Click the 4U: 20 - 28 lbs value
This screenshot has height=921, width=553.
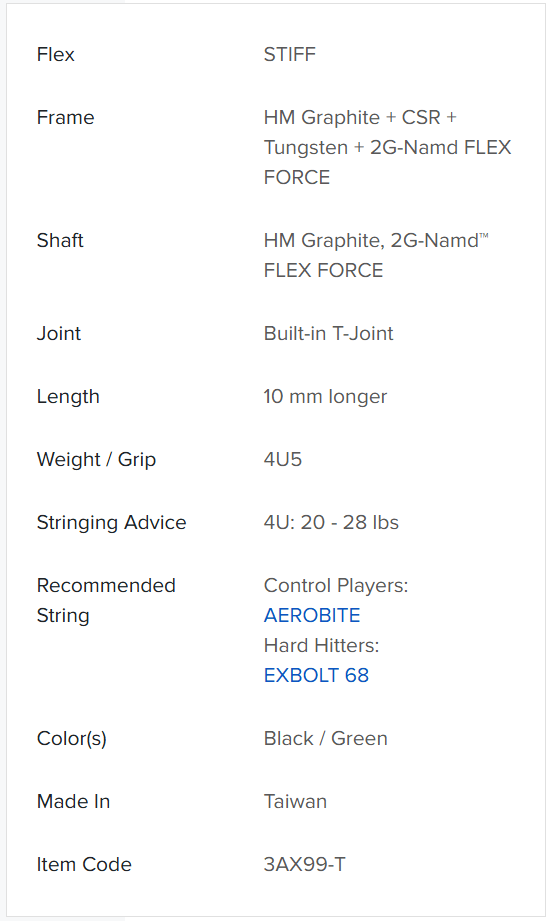pyautogui.click(x=331, y=522)
